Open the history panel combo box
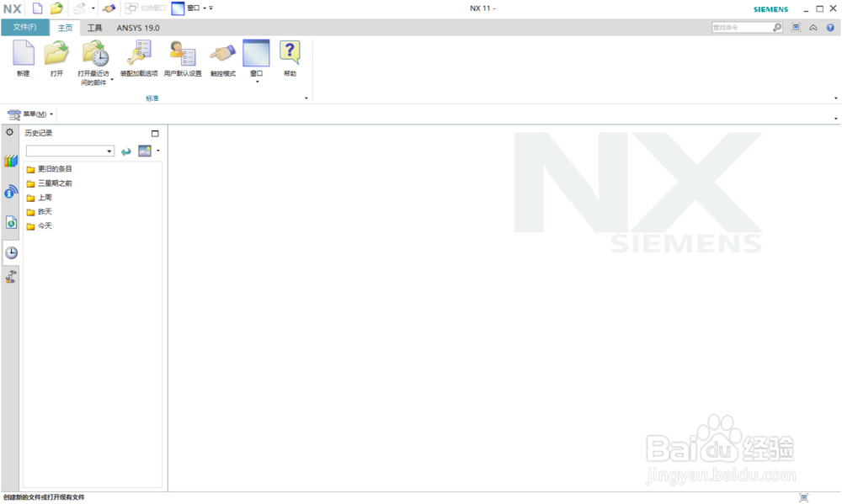This screenshot has height=504, width=842. pos(71,151)
